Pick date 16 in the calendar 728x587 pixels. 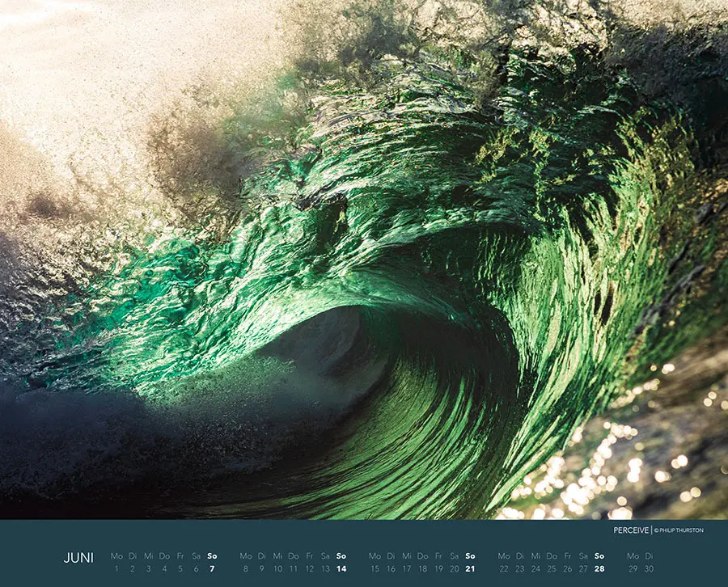click(391, 568)
